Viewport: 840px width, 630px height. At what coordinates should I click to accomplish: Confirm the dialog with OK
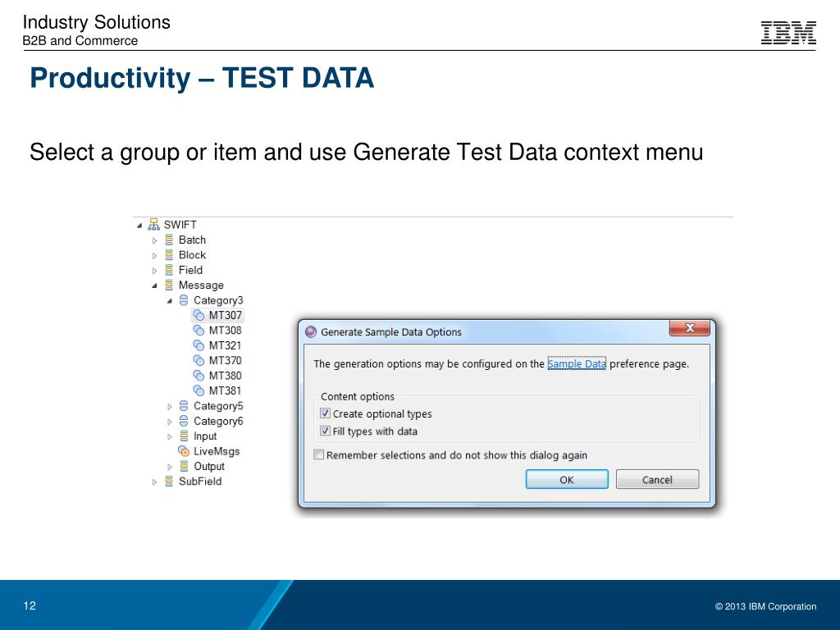567,479
